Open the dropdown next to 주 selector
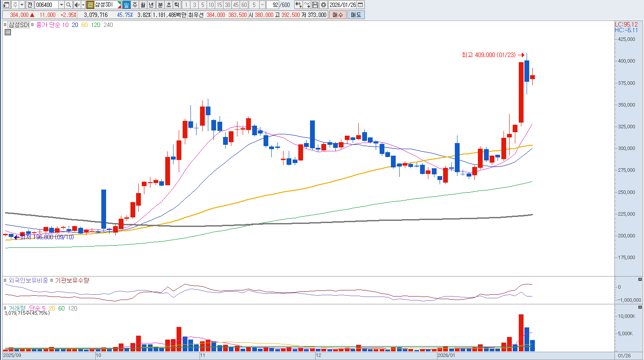 coord(22,5)
